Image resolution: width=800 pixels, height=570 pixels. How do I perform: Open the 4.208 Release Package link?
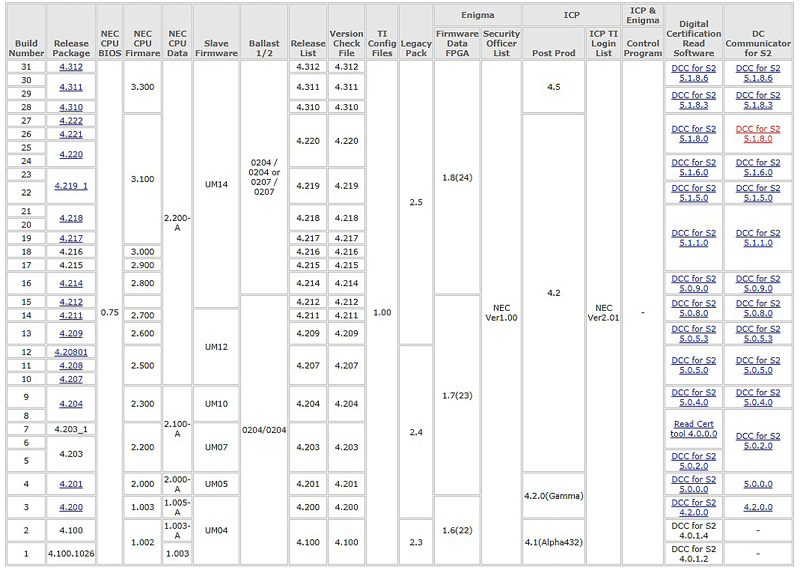[71, 366]
